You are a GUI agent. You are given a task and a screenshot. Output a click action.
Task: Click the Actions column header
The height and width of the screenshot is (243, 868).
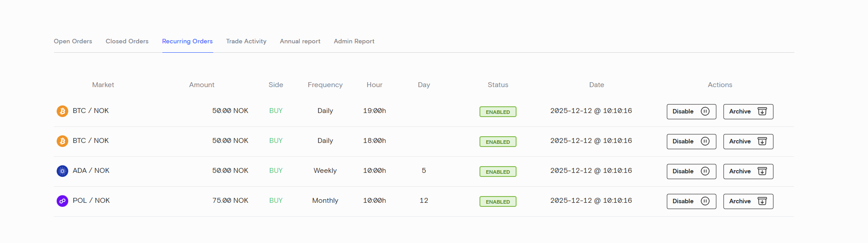point(720,85)
